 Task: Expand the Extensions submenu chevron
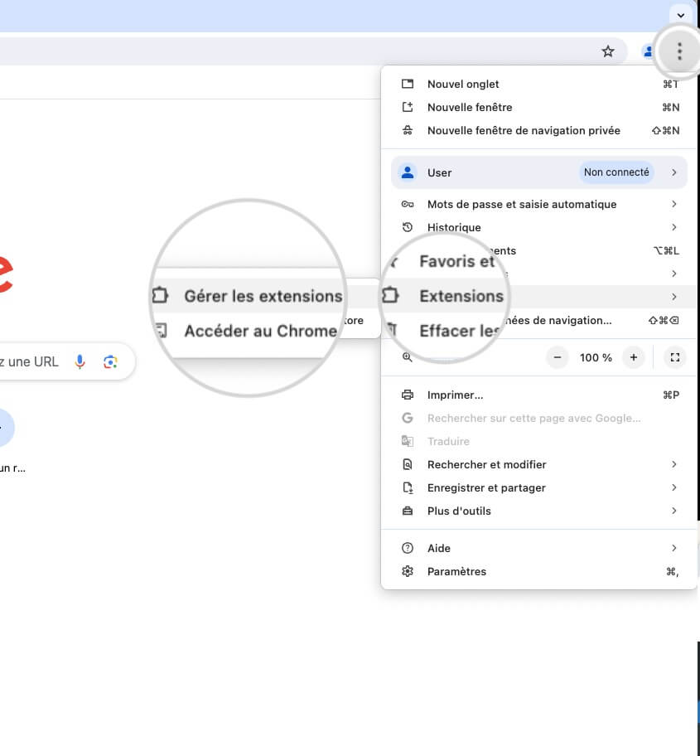674,297
